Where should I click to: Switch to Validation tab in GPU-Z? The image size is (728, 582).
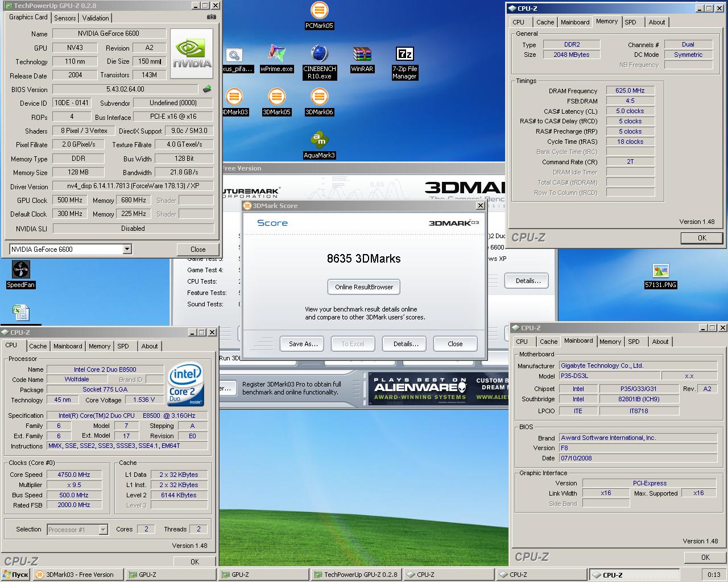click(x=96, y=18)
